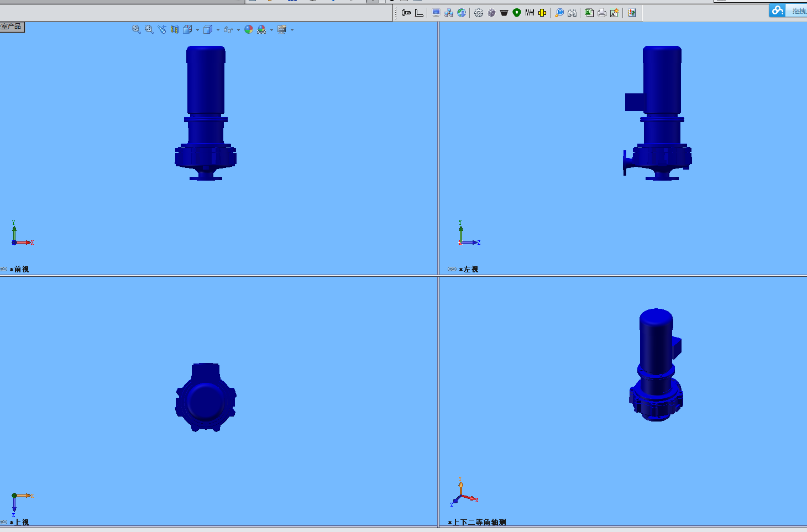Click the link icon beside *左视

point(452,269)
